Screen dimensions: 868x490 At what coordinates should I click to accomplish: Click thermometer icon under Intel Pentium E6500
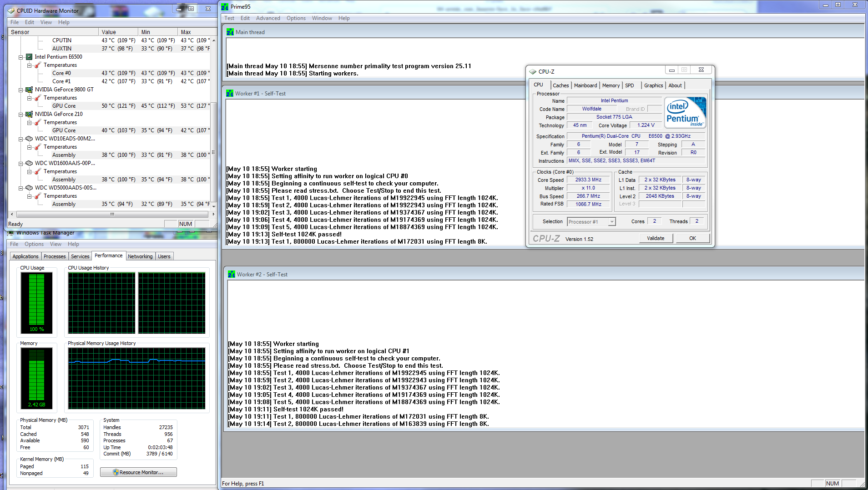click(x=38, y=65)
